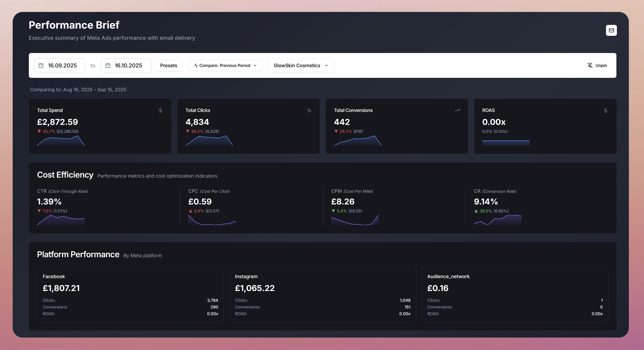Click the dollar icon on Total Spend card
This screenshot has height=350, width=644.
coord(160,110)
